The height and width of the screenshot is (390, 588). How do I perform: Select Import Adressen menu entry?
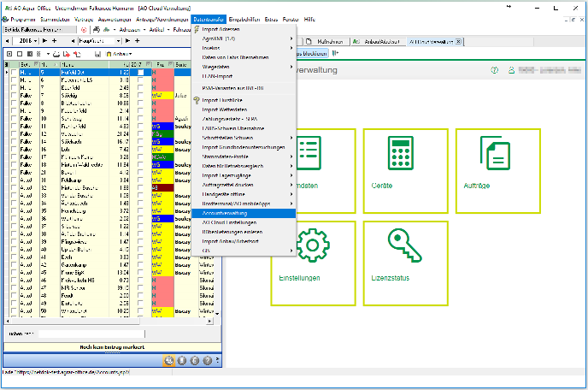[244, 29]
